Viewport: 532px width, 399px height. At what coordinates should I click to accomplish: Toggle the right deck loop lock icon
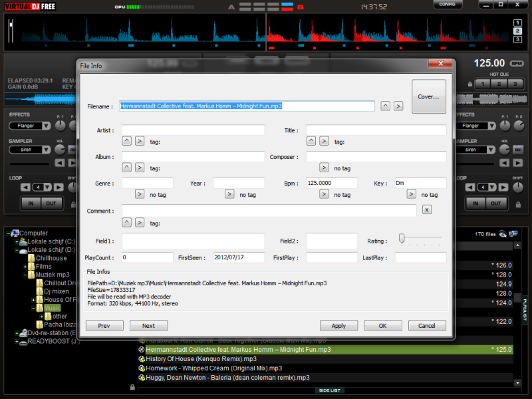pos(518,205)
